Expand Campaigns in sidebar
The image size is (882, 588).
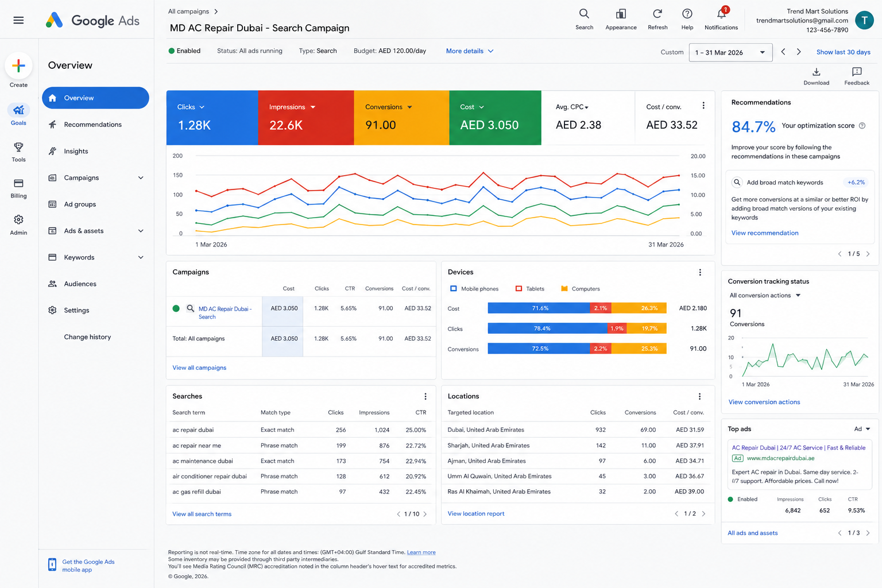(x=141, y=178)
